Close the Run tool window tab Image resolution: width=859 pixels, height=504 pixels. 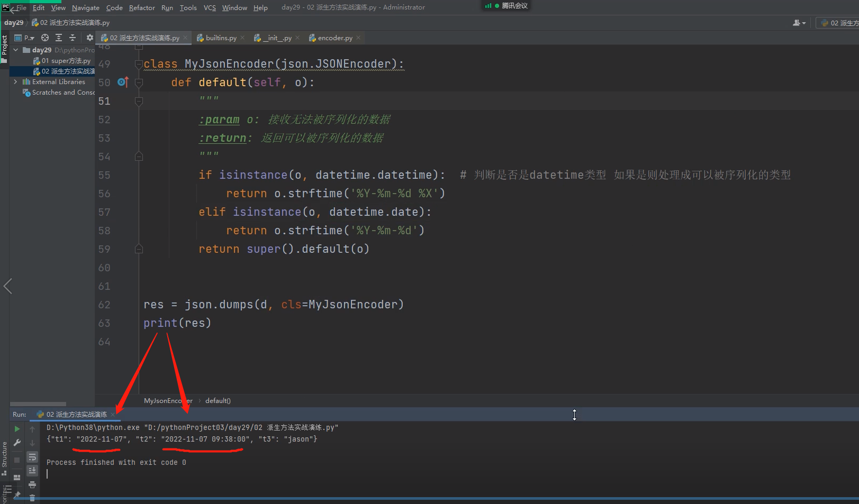pos(112,414)
